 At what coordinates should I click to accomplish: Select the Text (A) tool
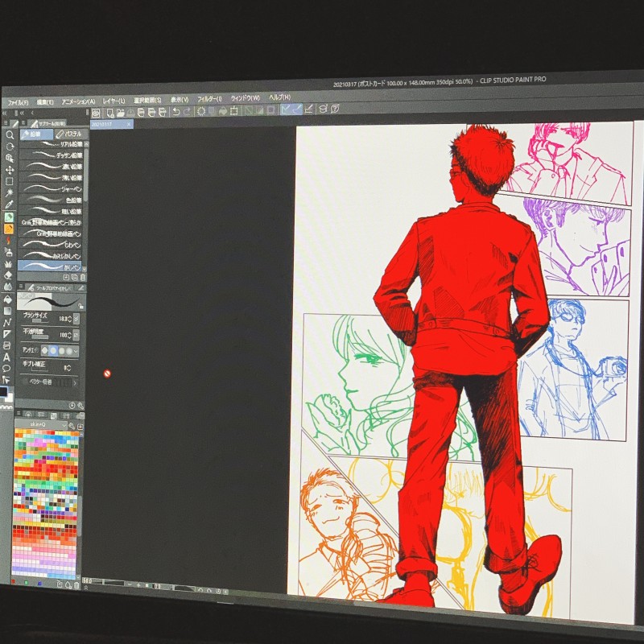[6, 357]
